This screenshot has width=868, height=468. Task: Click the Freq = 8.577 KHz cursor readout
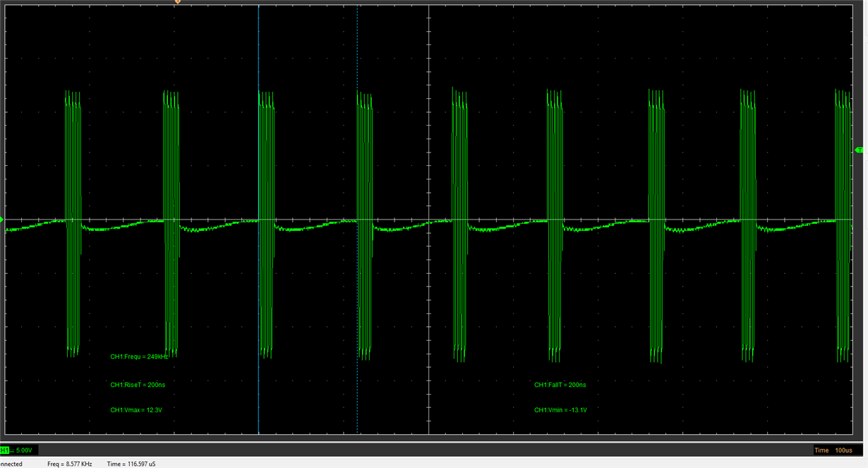tap(70, 464)
